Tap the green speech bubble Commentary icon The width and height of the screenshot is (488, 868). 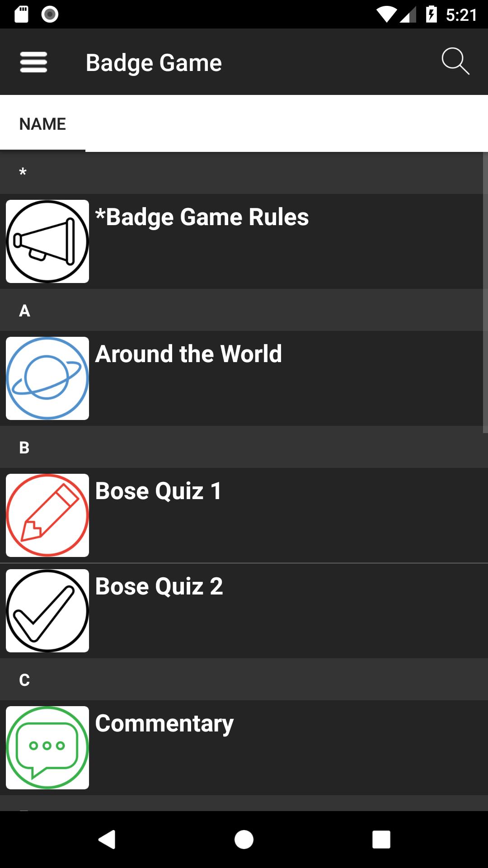pos(47,748)
